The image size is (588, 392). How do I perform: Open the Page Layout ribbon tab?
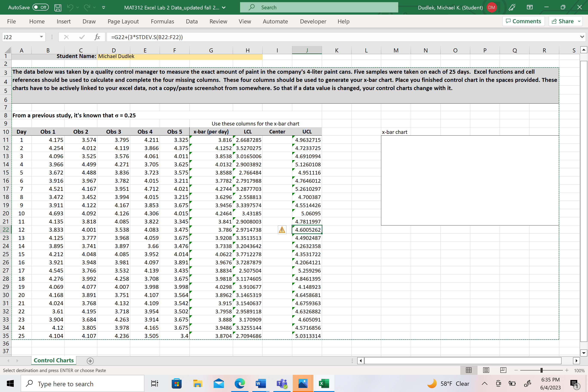coord(123,21)
